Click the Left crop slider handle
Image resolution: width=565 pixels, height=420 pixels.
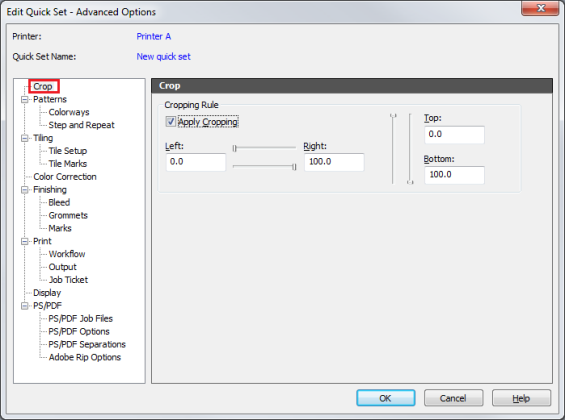pos(235,148)
